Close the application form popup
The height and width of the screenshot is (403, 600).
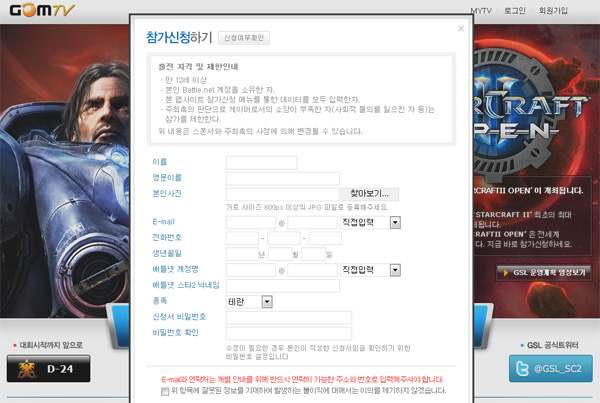(460, 28)
